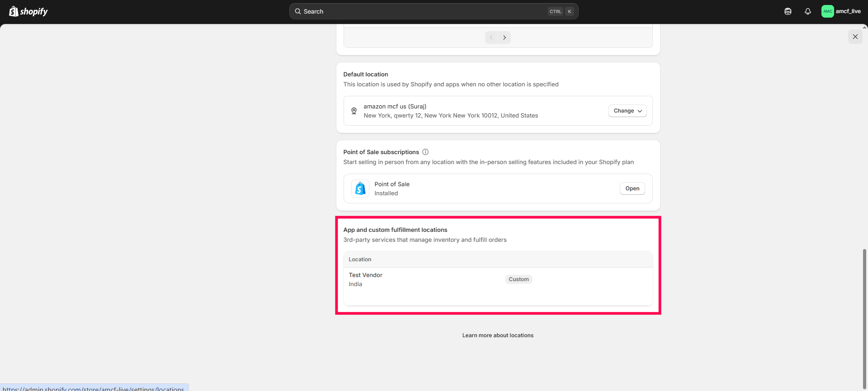Open the amcf_live account menu
Image resolution: width=868 pixels, height=391 pixels.
(848, 11)
